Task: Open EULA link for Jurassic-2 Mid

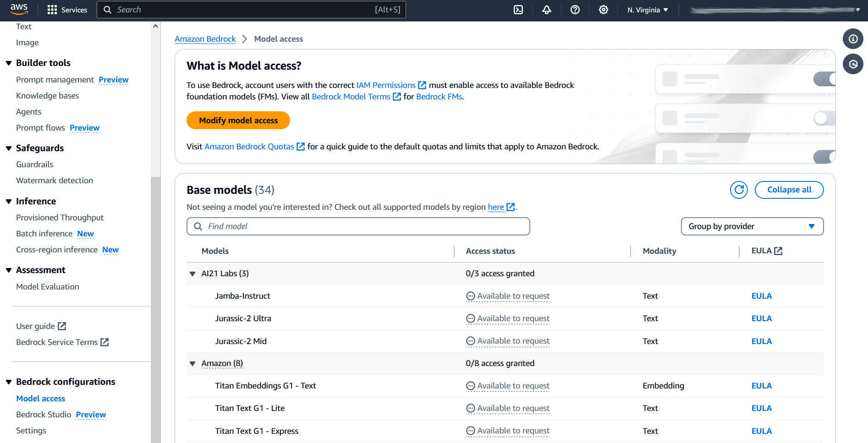Action: pyautogui.click(x=761, y=341)
